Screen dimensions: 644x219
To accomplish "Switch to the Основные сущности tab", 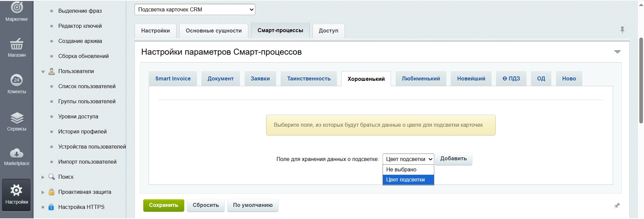I will 213,31.
